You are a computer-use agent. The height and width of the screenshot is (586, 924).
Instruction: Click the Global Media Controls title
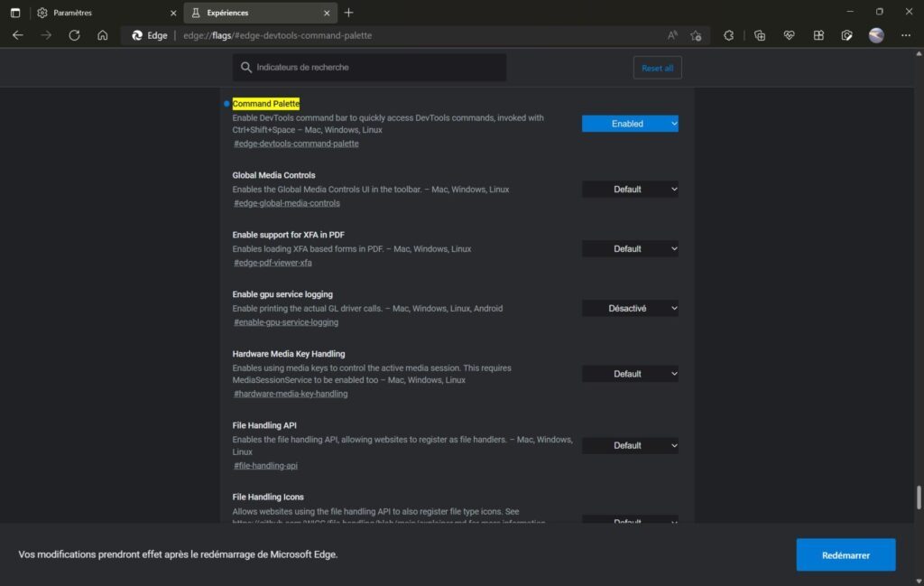click(273, 175)
